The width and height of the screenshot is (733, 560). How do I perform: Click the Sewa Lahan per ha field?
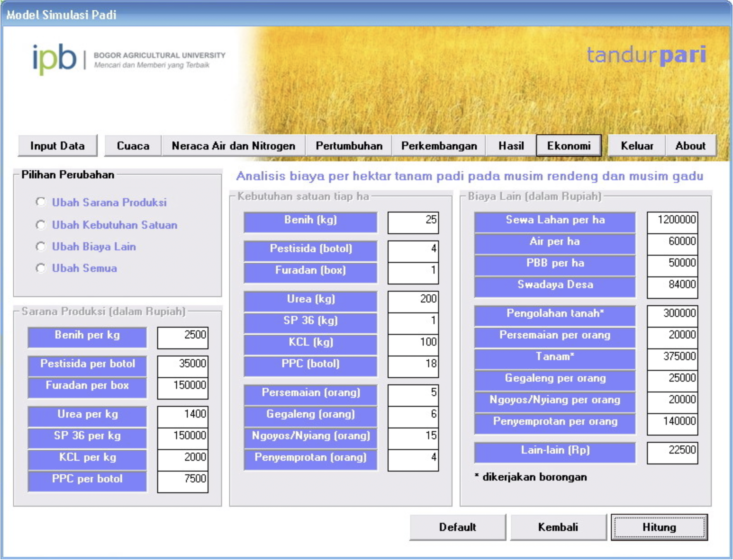[x=672, y=223]
